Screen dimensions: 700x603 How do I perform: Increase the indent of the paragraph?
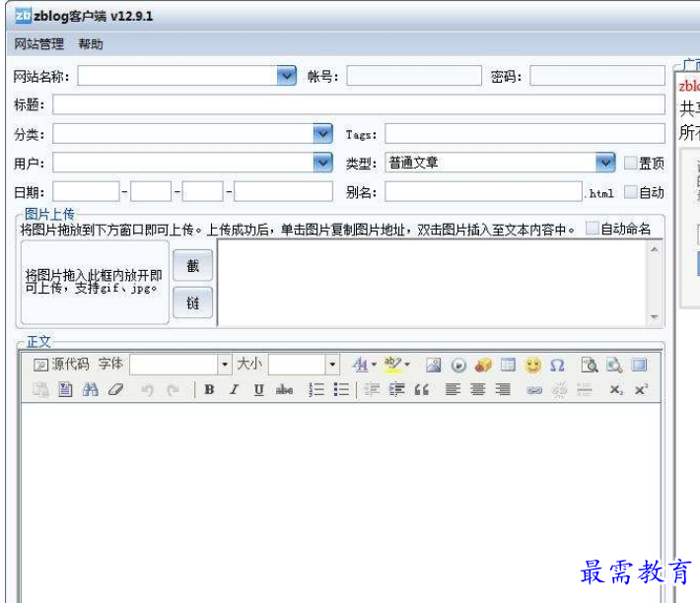pos(396,390)
